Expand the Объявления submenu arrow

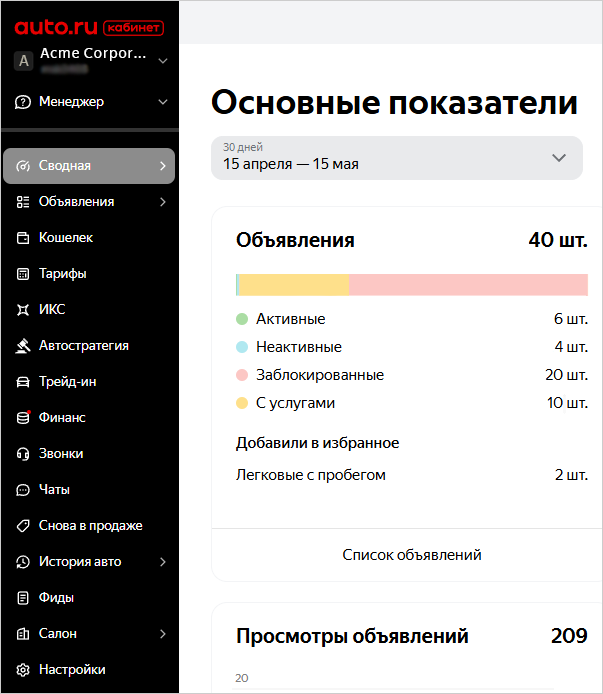pos(163,202)
